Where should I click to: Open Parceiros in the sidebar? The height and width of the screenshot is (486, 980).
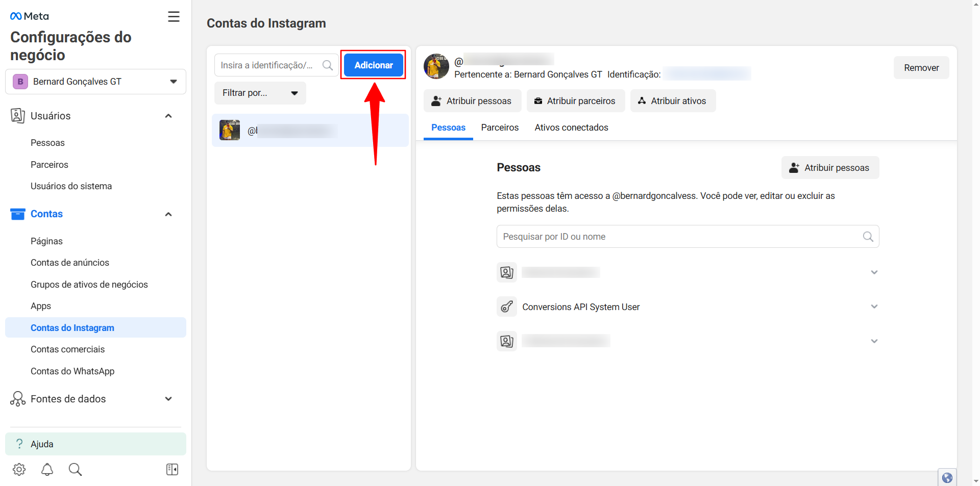pyautogui.click(x=50, y=165)
